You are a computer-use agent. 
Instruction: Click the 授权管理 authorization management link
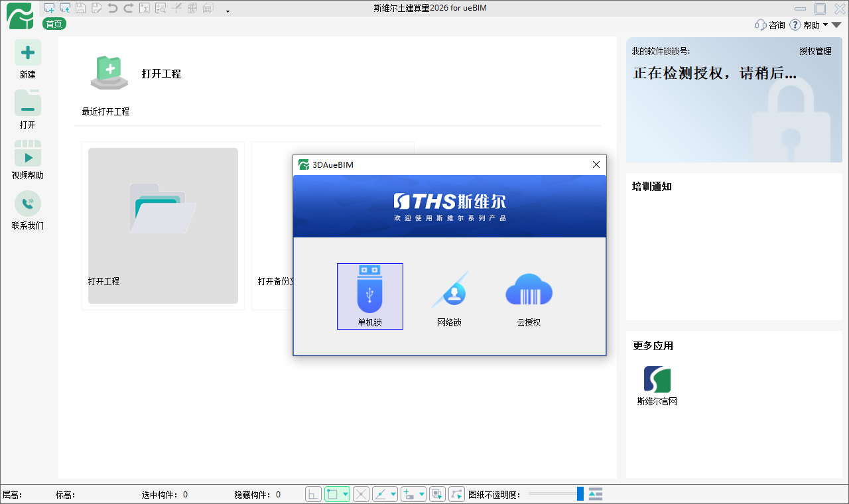coord(815,50)
